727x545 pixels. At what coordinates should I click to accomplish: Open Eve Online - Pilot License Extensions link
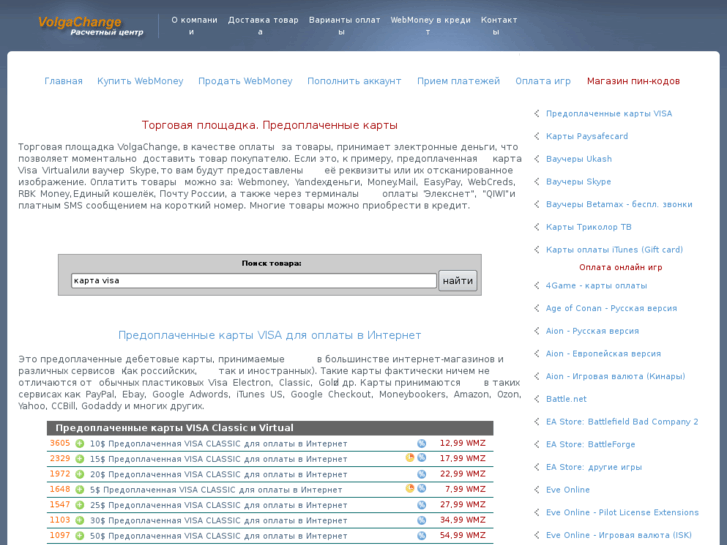622,513
